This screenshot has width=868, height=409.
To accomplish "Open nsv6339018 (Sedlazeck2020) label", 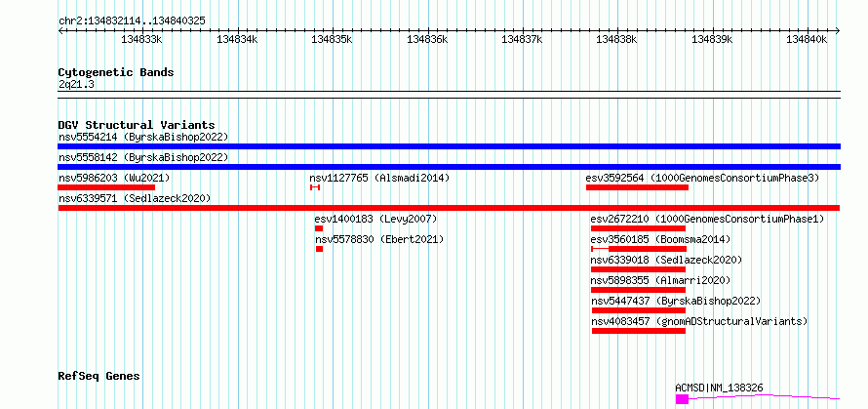I will tap(666, 260).
